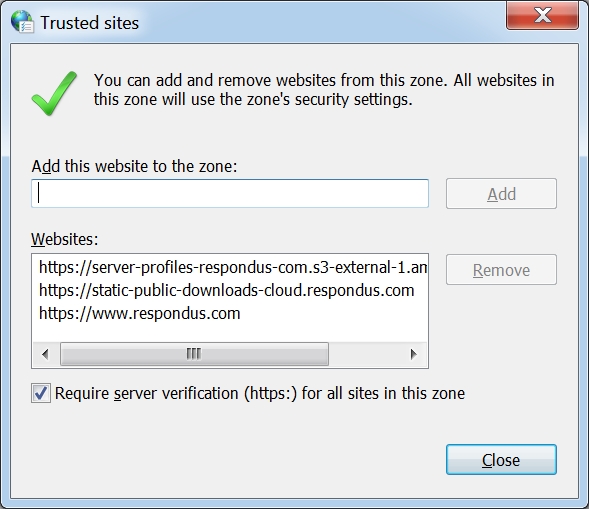Screen dimensions: 589x509
Task: Click the empty area below the www.respondus.com entry
Action: click(x=230, y=332)
